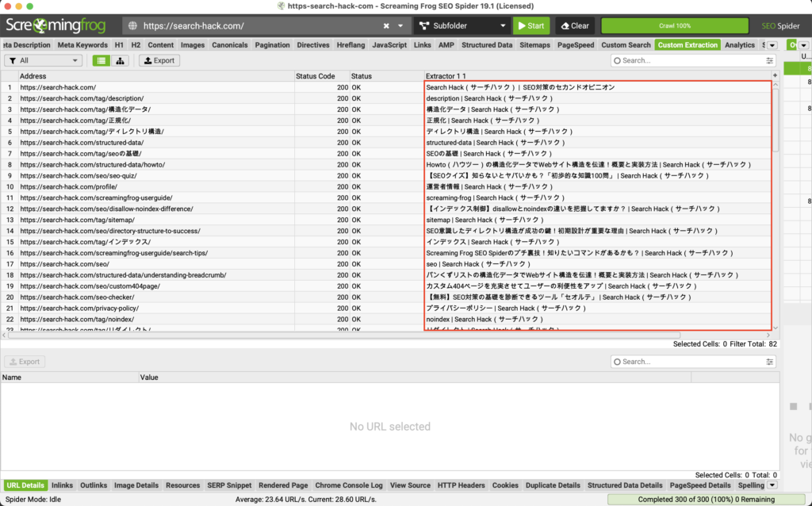
Task: Select the Structured Data tab
Action: (x=487, y=45)
